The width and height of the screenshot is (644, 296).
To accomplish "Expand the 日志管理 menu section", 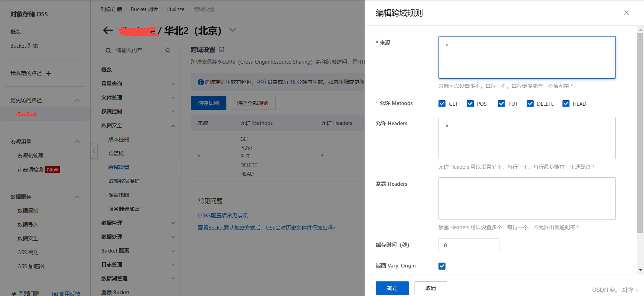I will [x=173, y=265].
